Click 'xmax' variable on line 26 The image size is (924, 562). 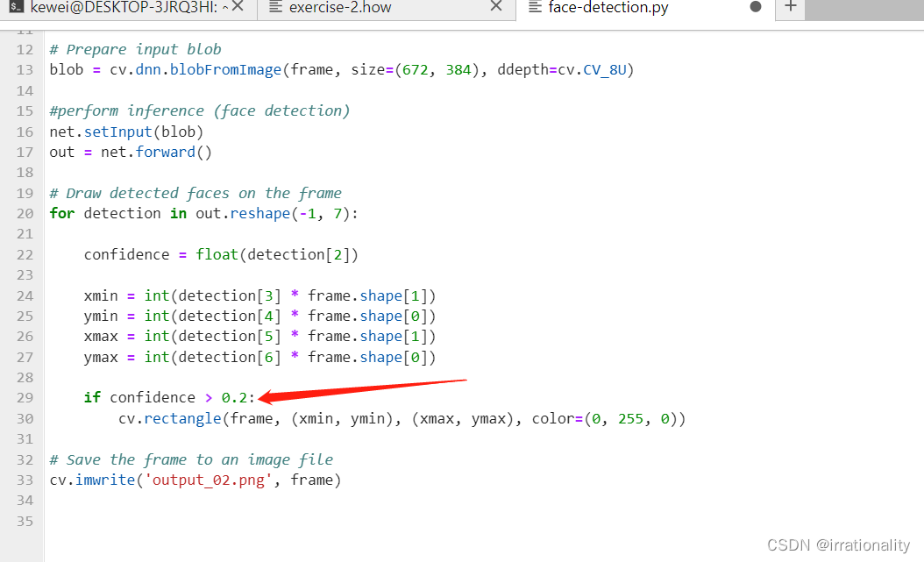[x=101, y=337]
